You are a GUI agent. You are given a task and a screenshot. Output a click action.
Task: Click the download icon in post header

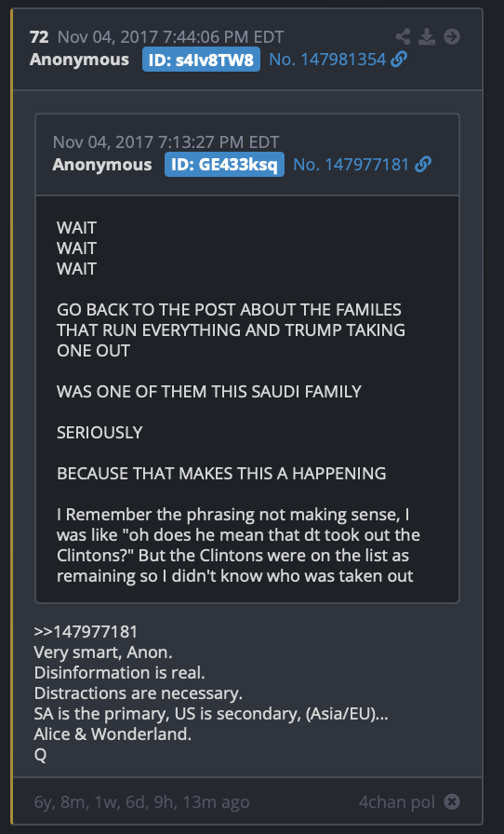click(427, 36)
